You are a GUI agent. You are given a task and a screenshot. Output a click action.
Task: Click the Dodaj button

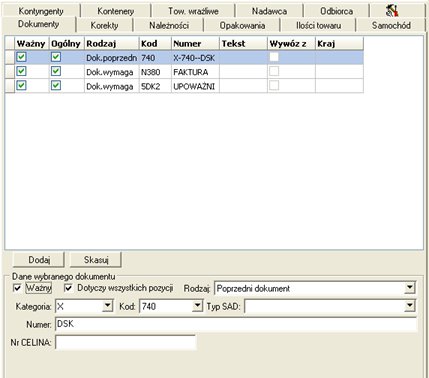pos(39,260)
